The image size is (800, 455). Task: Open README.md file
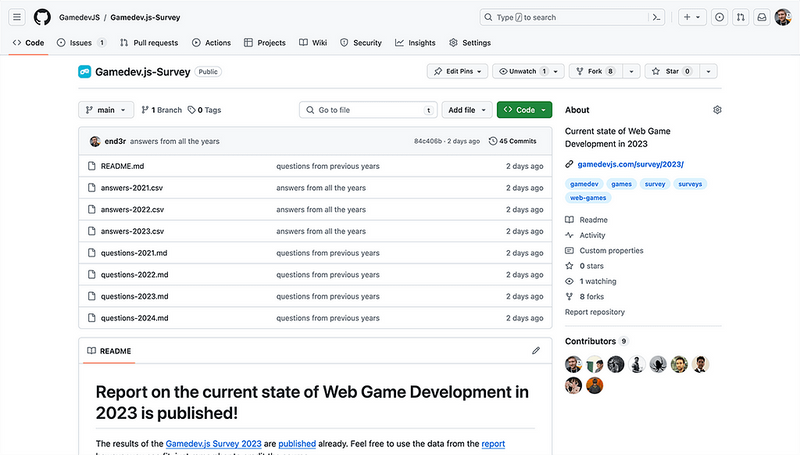122,166
